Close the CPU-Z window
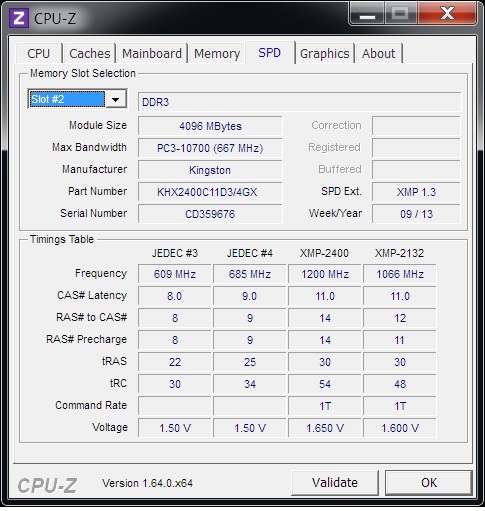 [447, 14]
